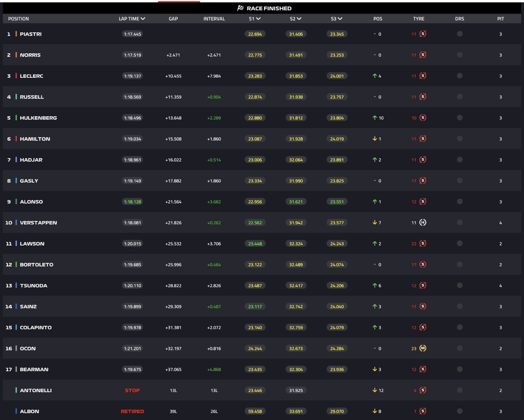Click the TYRE column header

(419, 19)
